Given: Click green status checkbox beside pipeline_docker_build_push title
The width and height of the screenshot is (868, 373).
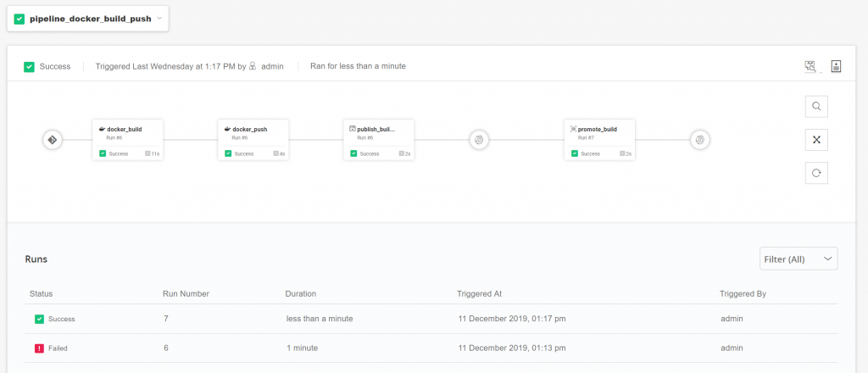Looking at the screenshot, I should tap(19, 19).
